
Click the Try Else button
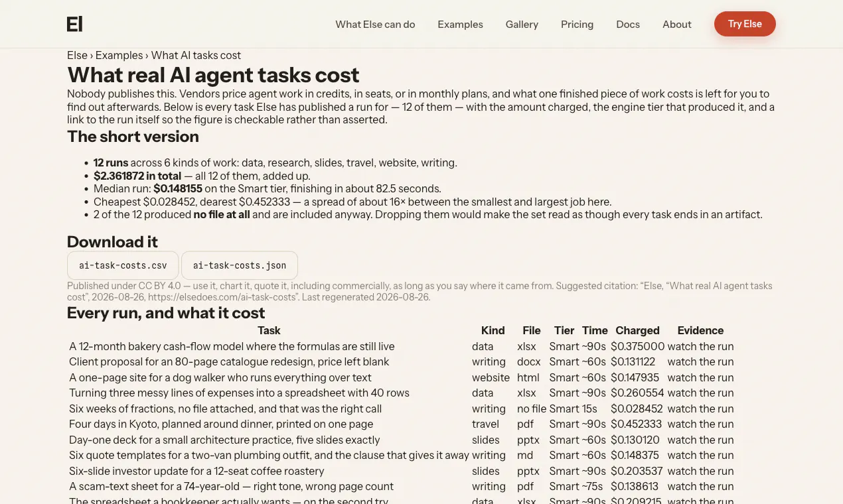(x=745, y=24)
